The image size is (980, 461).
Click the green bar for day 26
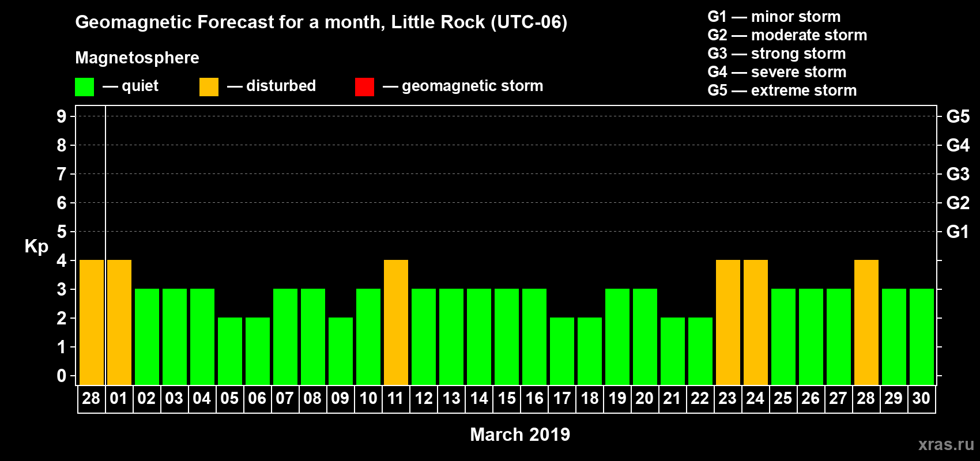click(x=811, y=337)
